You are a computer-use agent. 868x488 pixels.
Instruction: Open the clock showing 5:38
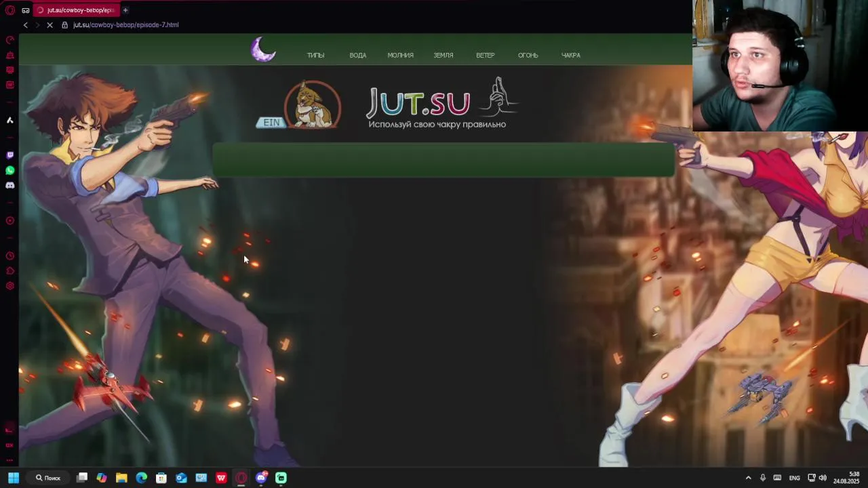point(846,478)
